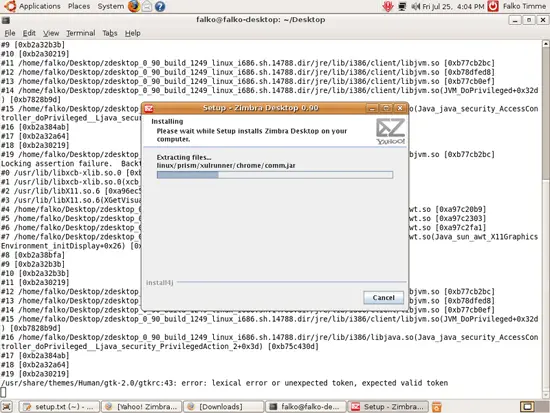550x413 pixels.
Task: Cancel the Zimbra Desktop installation
Action: click(383, 298)
